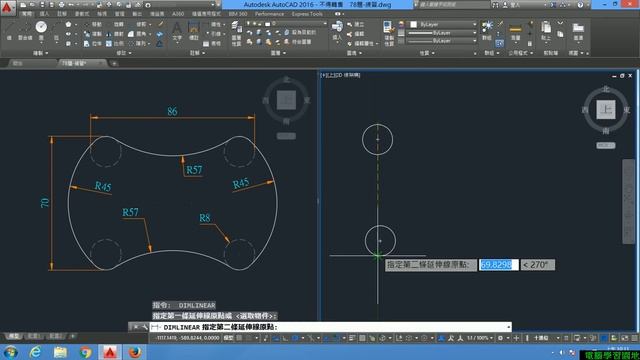640x360 pixels.
Task: Click the ViewCube top face in left viewport
Action: (x=286, y=100)
